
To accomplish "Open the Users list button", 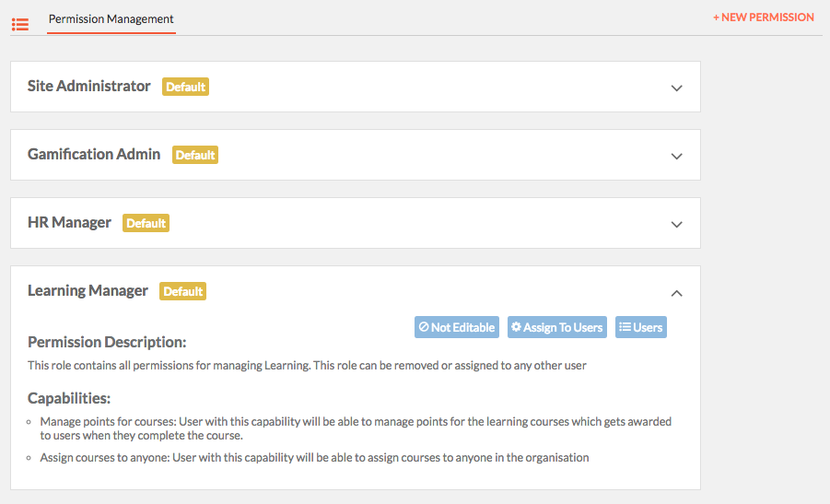I will point(640,327).
